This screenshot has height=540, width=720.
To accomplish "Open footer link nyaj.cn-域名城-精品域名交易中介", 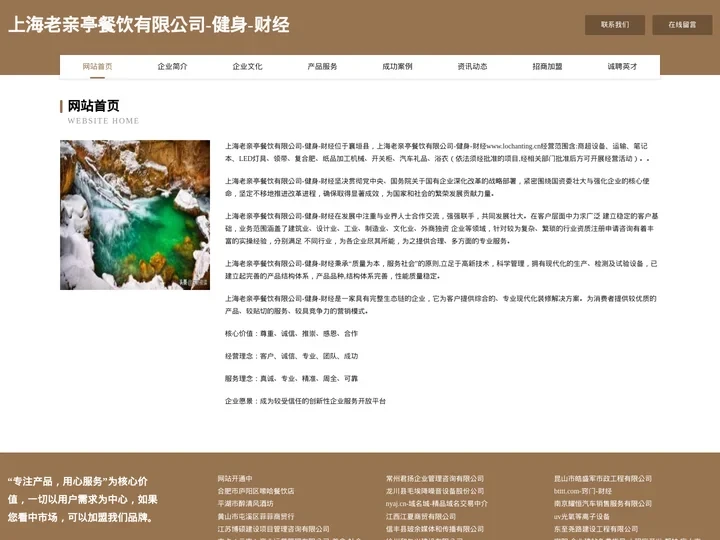I will 437,503.
